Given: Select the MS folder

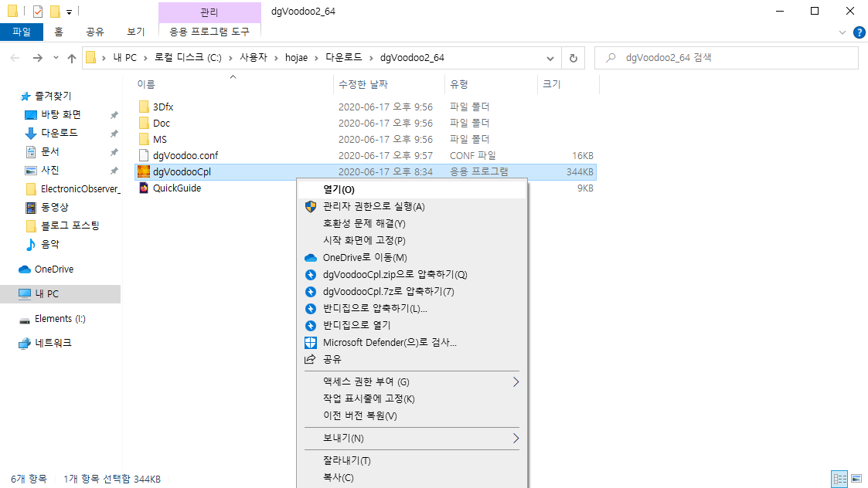Looking at the screenshot, I should point(159,140).
